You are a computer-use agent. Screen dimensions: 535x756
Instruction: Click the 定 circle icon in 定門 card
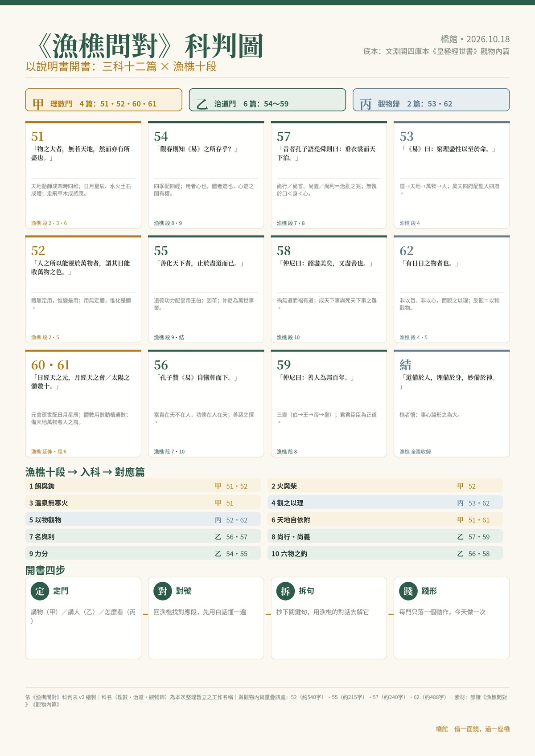tap(40, 591)
